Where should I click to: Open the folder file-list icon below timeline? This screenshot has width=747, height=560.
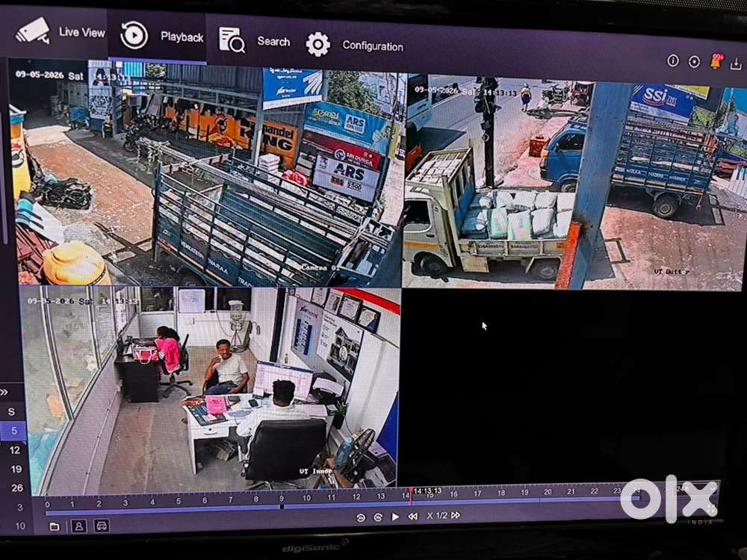55,526
